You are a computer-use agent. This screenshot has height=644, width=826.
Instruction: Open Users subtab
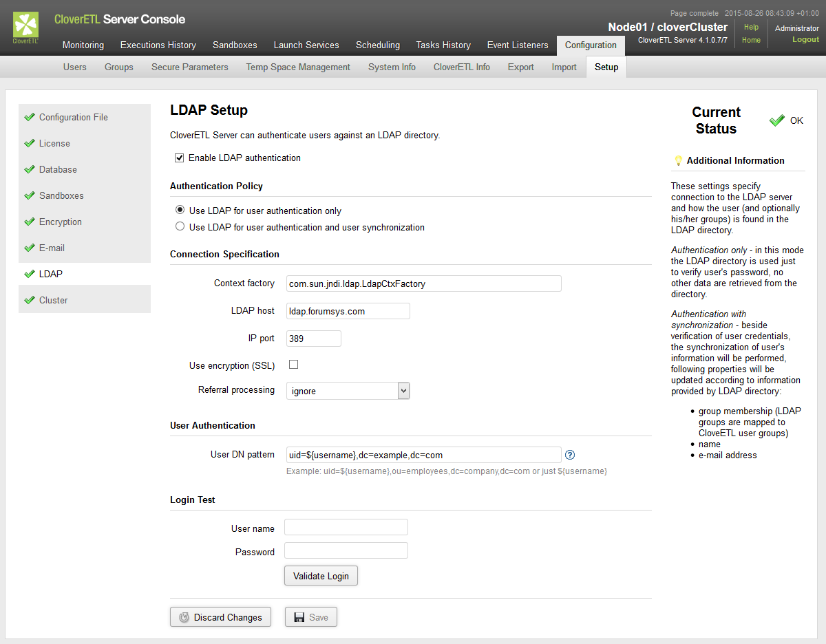75,67
